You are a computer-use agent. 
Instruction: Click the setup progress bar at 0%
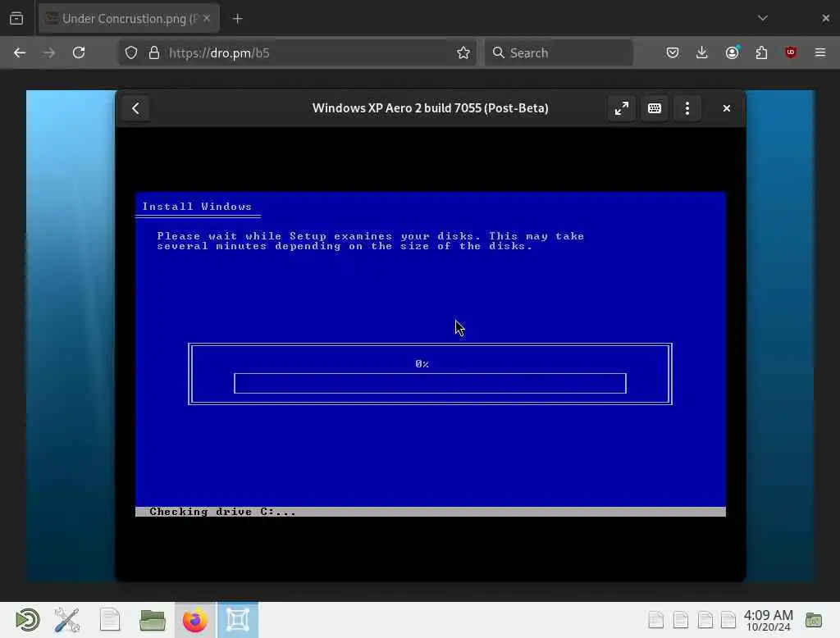click(x=430, y=384)
